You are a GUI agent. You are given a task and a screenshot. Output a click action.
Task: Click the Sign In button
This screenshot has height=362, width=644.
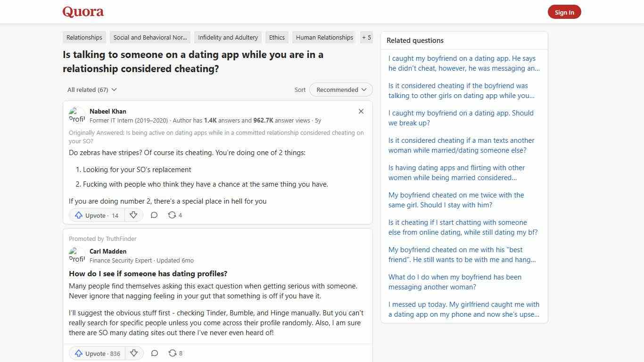pyautogui.click(x=564, y=12)
